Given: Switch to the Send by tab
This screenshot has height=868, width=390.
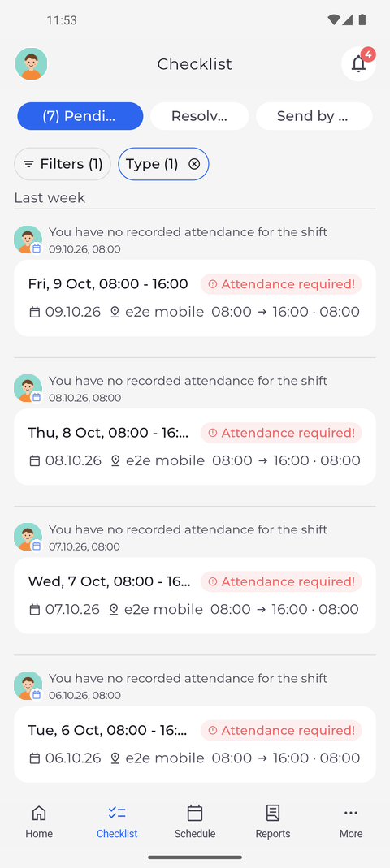Looking at the screenshot, I should click(314, 116).
